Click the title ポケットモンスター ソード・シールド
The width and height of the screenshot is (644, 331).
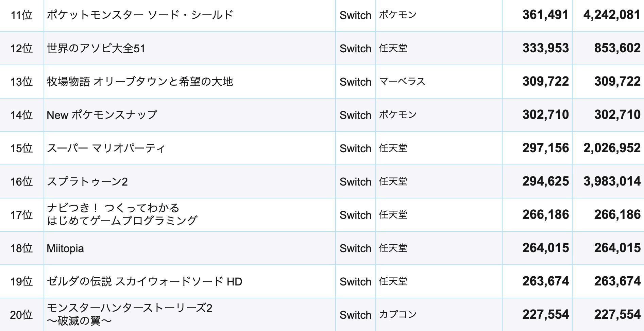(140, 15)
